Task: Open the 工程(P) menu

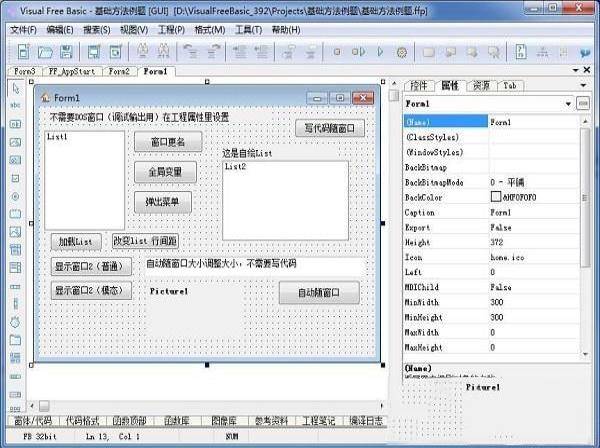Action: point(171,30)
